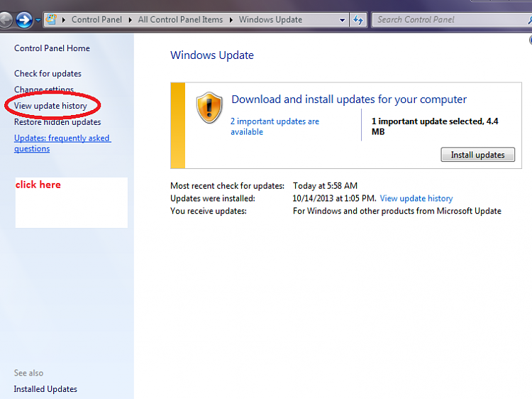This screenshot has width=532, height=399.
Task: Expand the arrow before Control Panel breadcrumb
Action: (64, 20)
